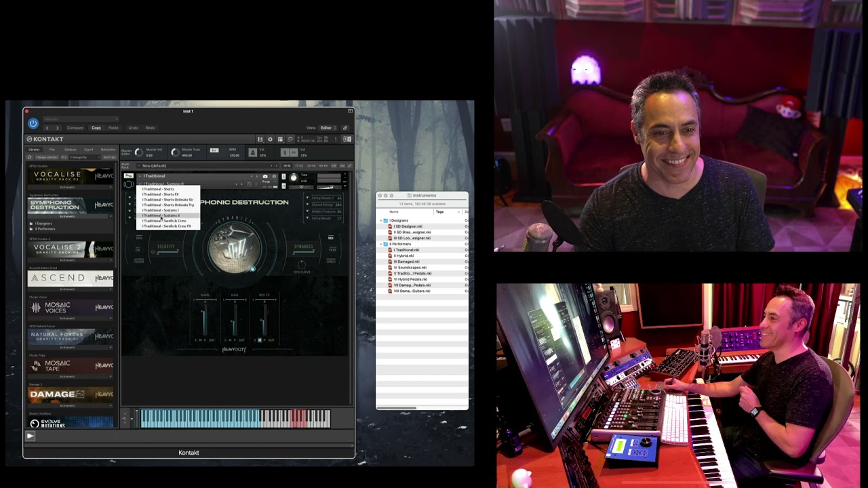
Task: Click the Copy button
Action: (96, 127)
